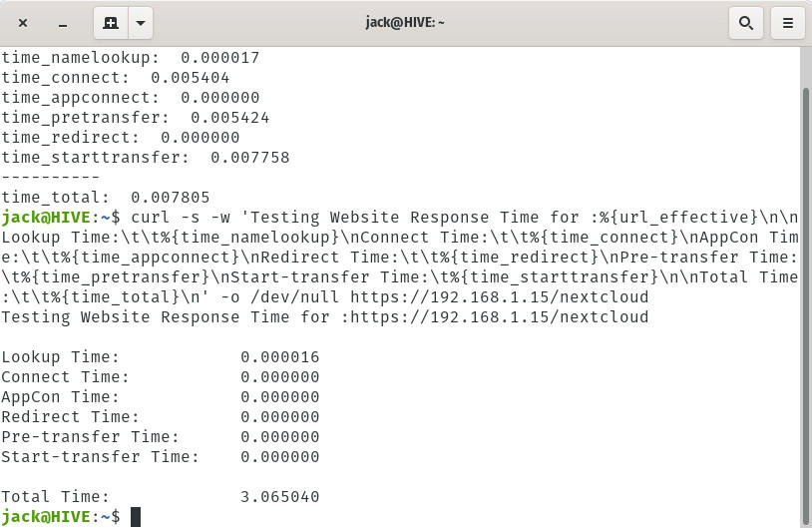
Task: Click the Connect Time: label
Action: 65,377
